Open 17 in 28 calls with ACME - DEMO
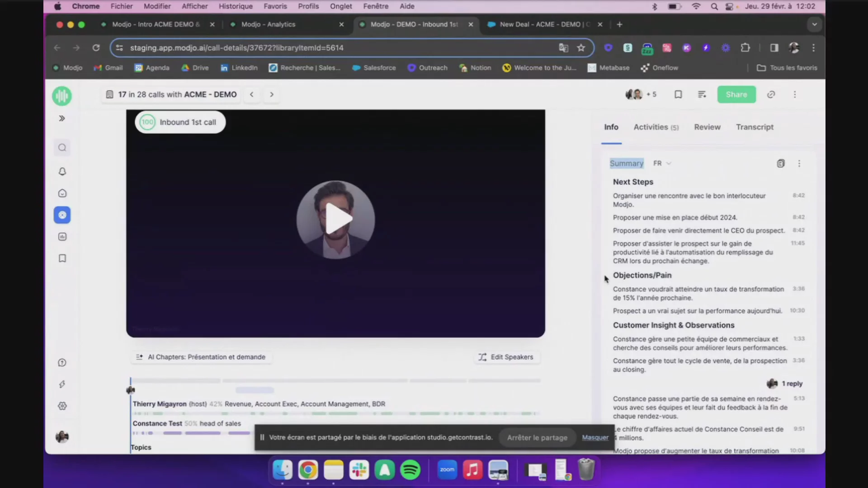The height and width of the screenshot is (488, 868). (x=172, y=94)
